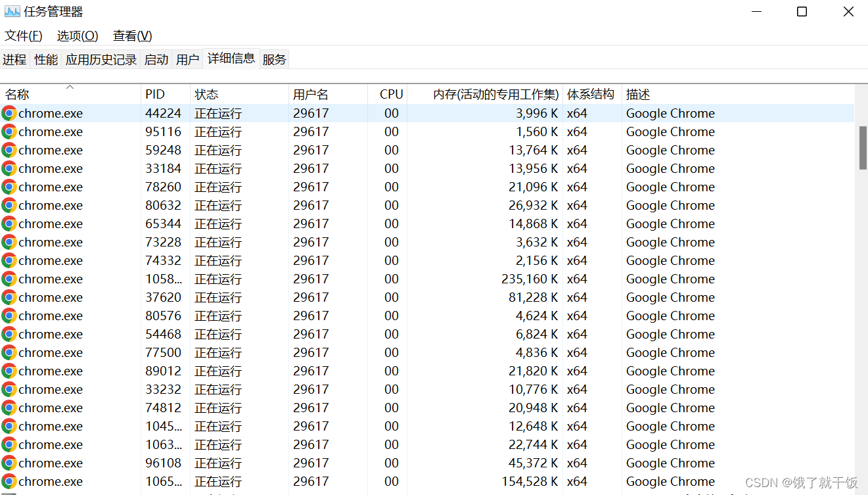Click the Chrome icon in row PID 33232
This screenshot has height=495, width=868.
coord(9,389)
